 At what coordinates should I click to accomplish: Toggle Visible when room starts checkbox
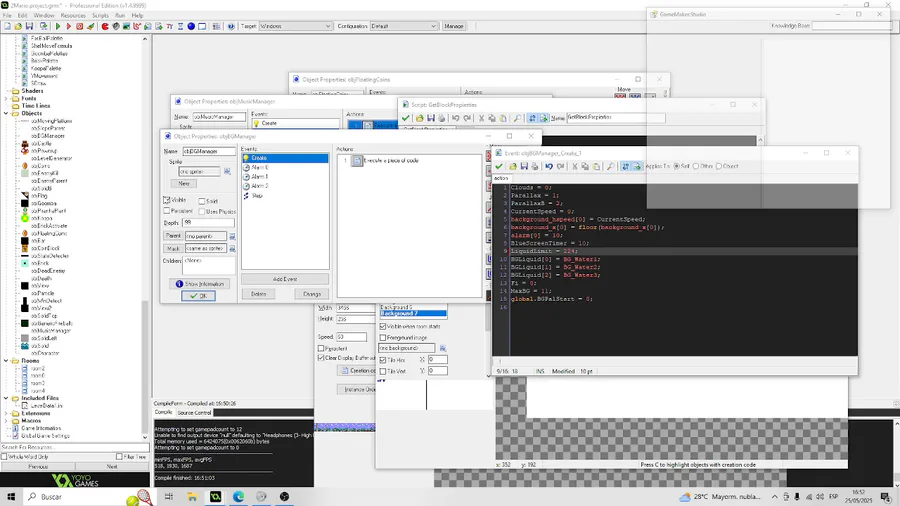383,326
